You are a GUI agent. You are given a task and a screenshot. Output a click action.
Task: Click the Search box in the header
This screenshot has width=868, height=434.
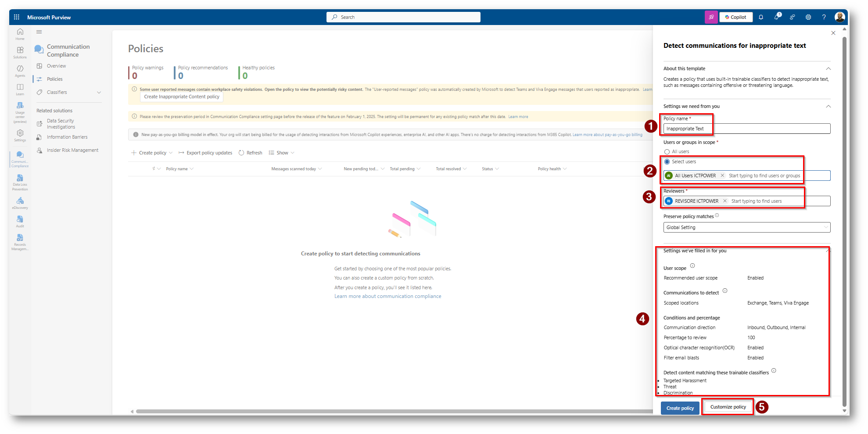coord(403,17)
